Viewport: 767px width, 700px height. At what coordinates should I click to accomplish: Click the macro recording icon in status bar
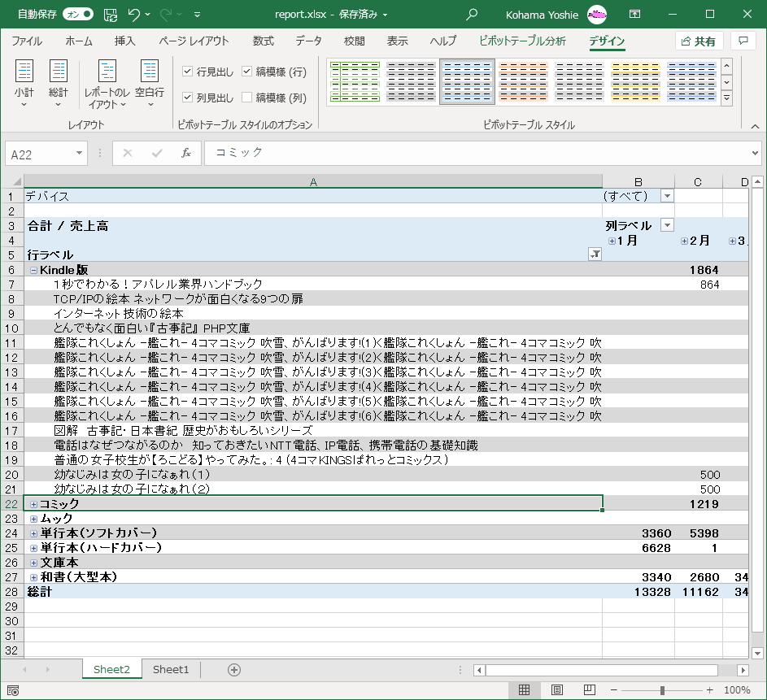click(x=13, y=690)
